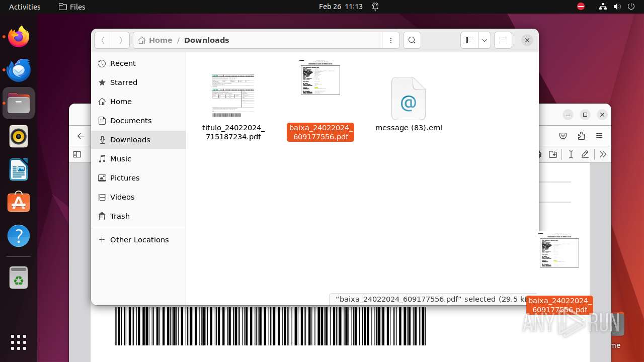Select text tool in the PDF viewer

tap(571, 154)
